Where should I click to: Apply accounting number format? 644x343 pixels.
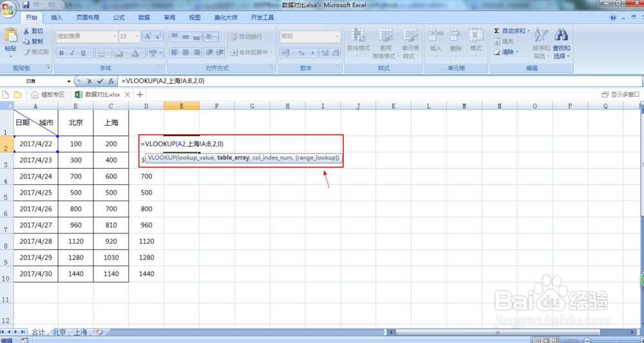point(287,53)
